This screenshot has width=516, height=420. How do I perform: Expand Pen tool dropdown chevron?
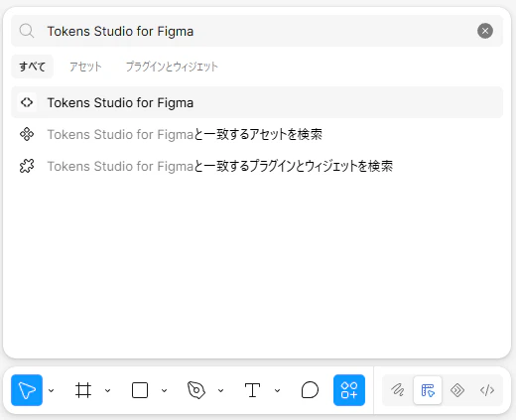tap(220, 390)
